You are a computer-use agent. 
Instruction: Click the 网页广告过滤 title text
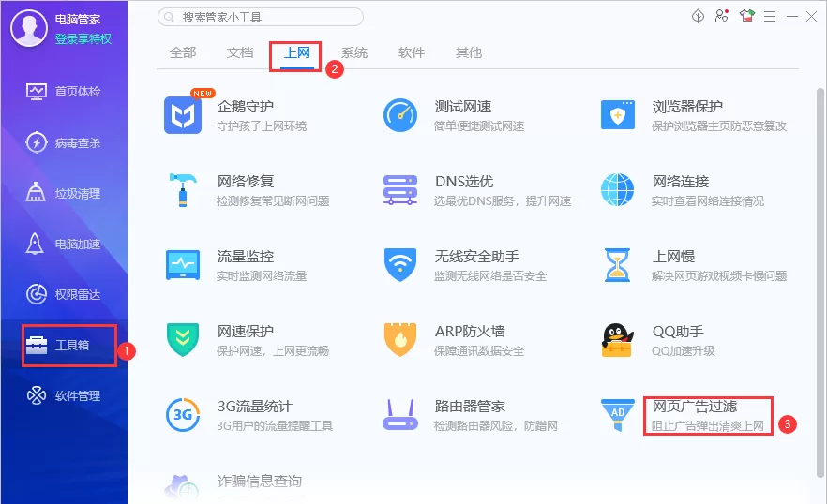coord(695,406)
